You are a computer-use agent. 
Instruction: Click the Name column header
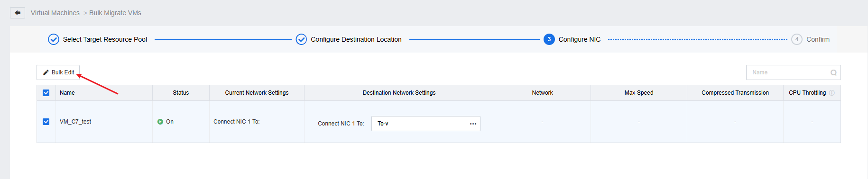[x=67, y=93]
